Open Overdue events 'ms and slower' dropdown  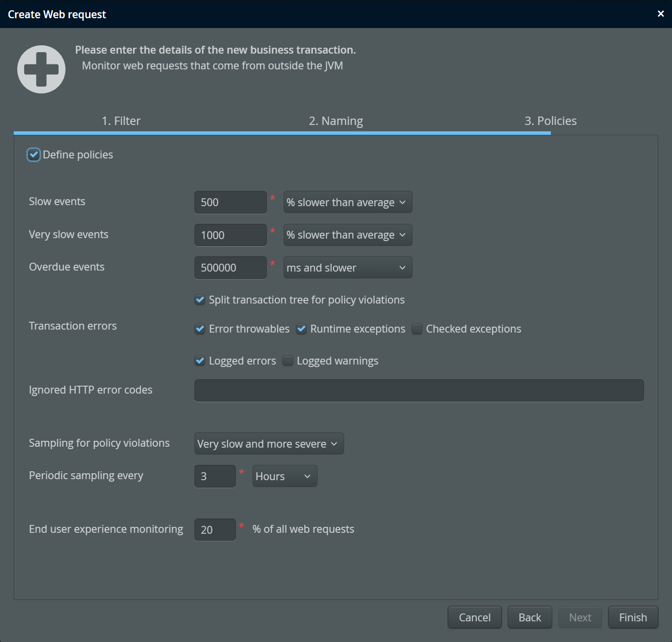pos(348,268)
